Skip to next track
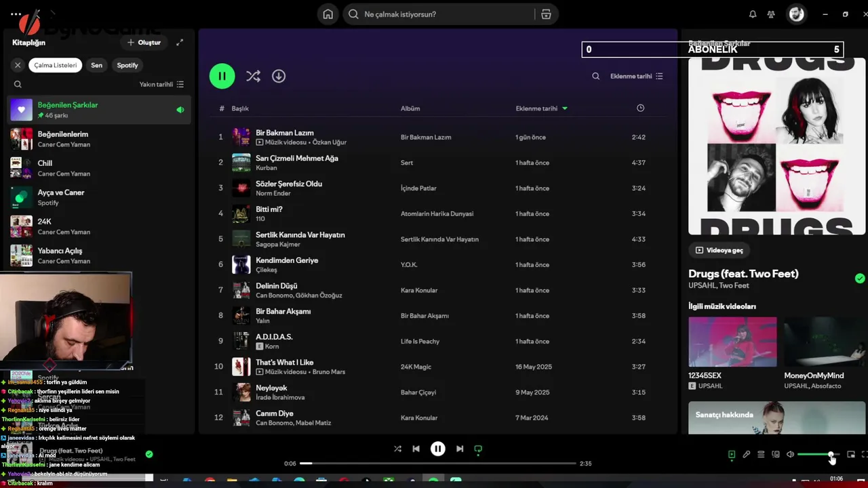 [460, 449]
